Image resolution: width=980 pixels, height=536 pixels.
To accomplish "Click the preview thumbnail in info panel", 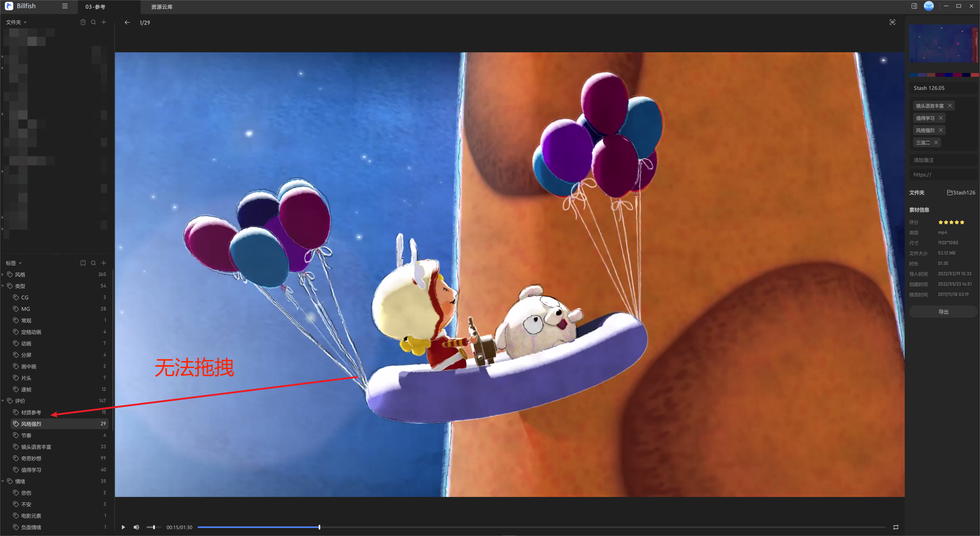I will pyautogui.click(x=944, y=43).
